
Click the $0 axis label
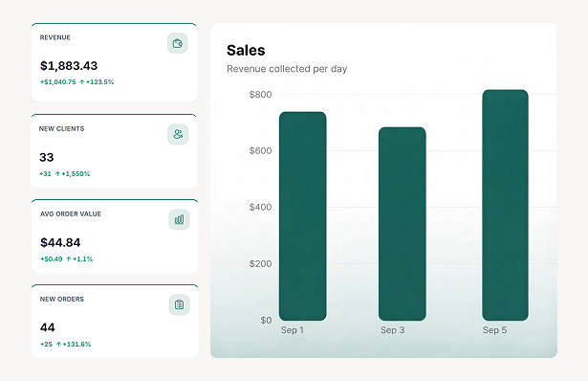tap(266, 320)
